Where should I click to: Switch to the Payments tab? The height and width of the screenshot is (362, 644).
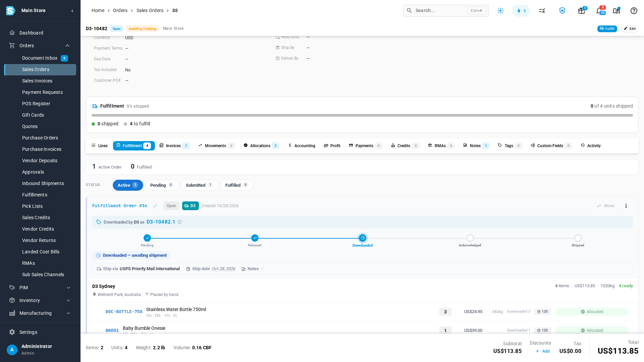[x=365, y=146]
